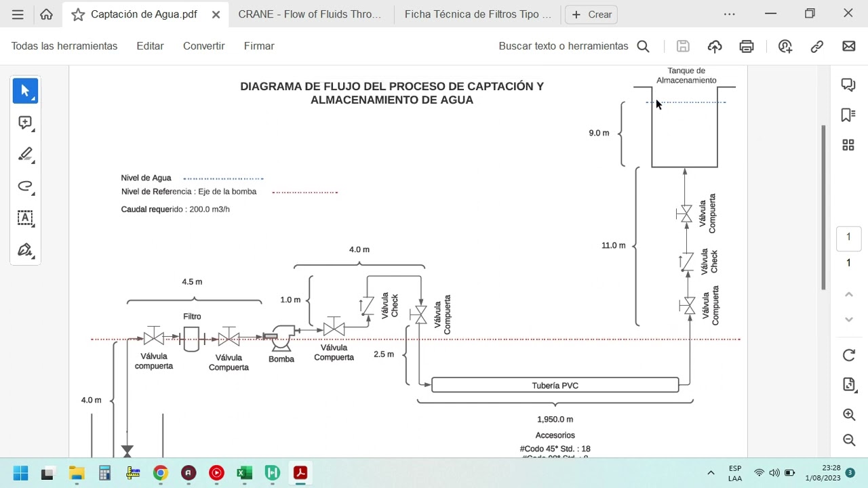
Task: Zoom in on the document
Action: [849, 414]
